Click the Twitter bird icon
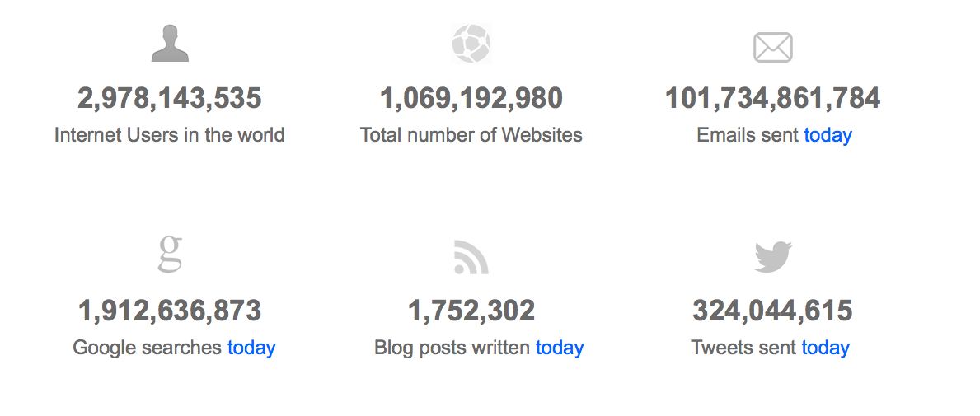 pyautogui.click(x=773, y=257)
